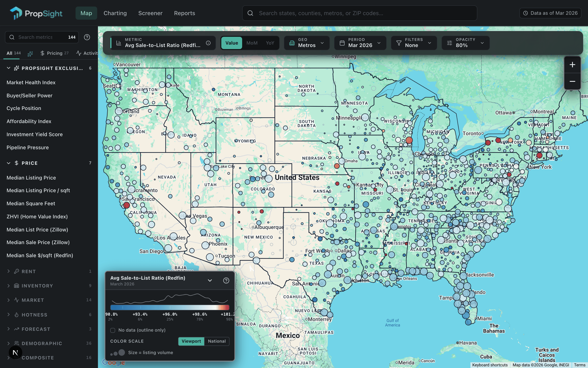Switch to YoY display mode

tap(270, 43)
